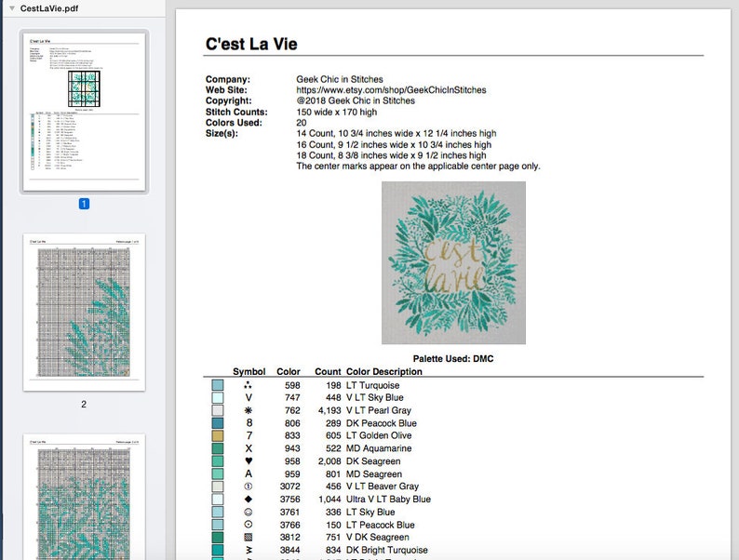Click the asterisk symbol for color 762

[249, 410]
